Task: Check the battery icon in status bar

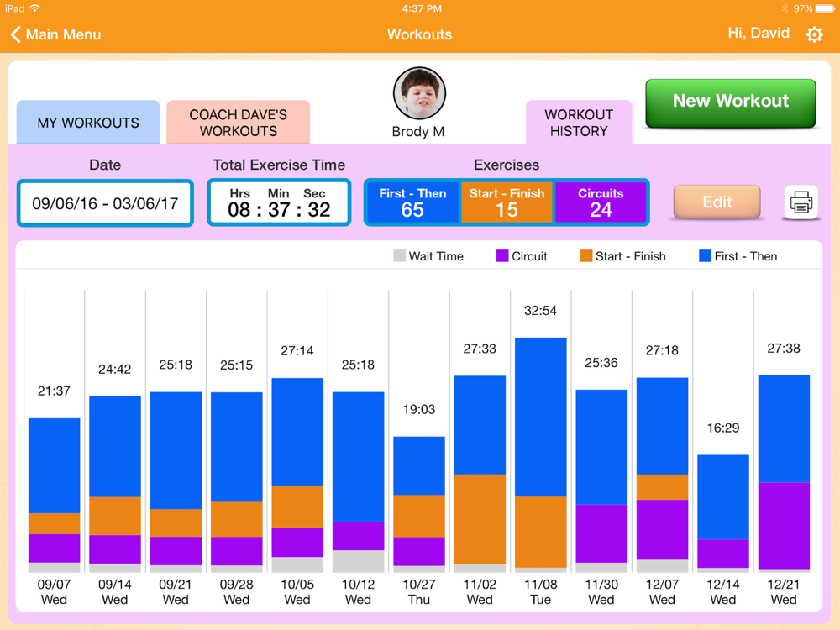Action: [x=825, y=8]
